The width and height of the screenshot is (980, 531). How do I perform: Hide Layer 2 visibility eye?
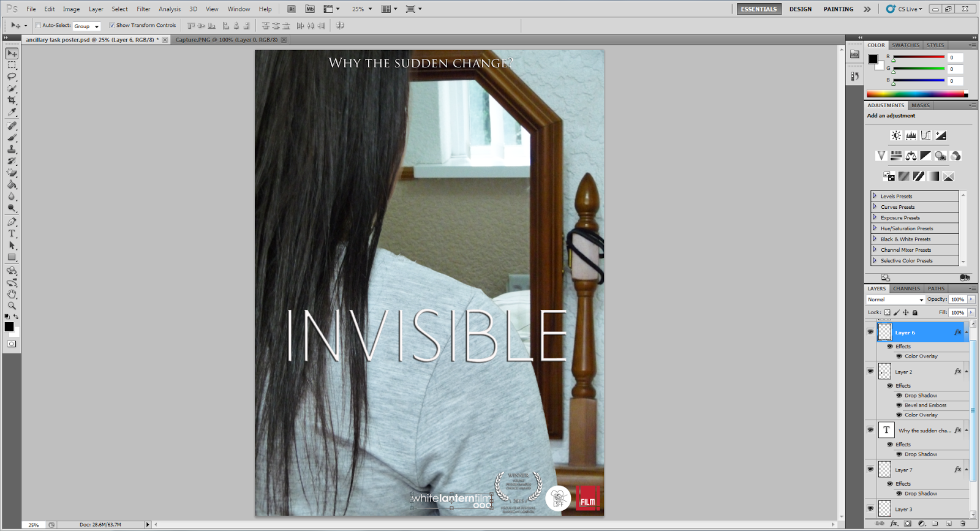point(870,371)
